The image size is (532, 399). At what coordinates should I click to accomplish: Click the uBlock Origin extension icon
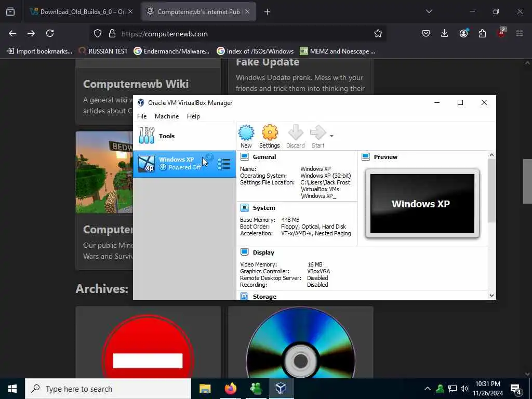coord(501,33)
